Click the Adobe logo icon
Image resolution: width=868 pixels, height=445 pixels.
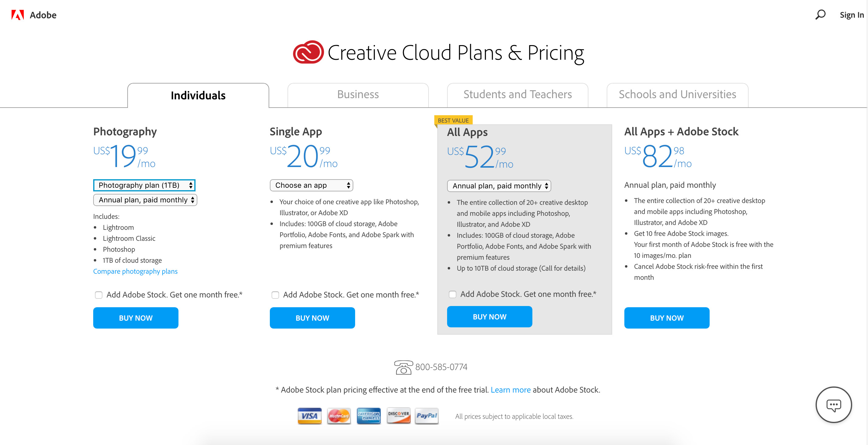(18, 15)
